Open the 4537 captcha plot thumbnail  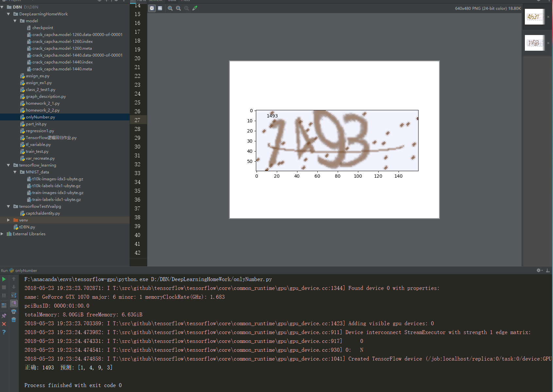click(534, 17)
